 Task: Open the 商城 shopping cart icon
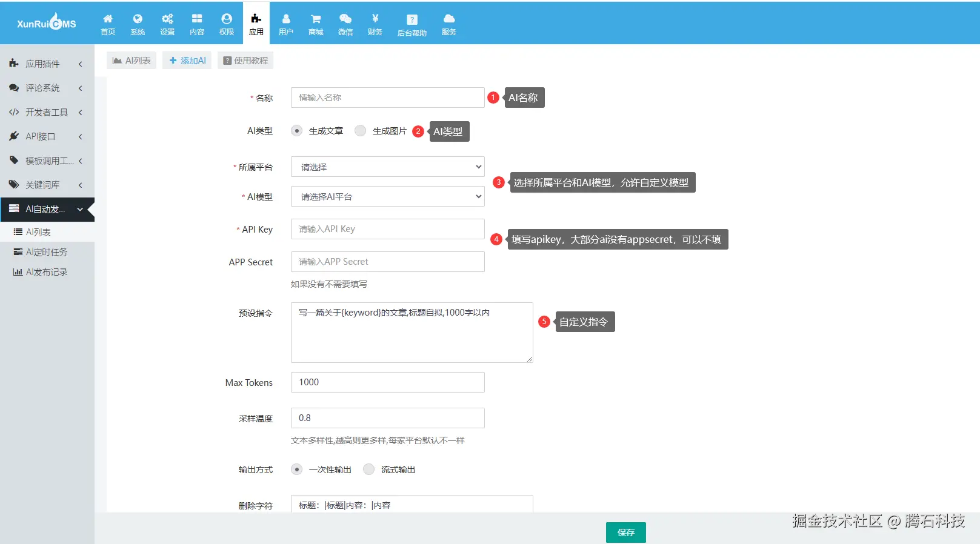coord(316,19)
